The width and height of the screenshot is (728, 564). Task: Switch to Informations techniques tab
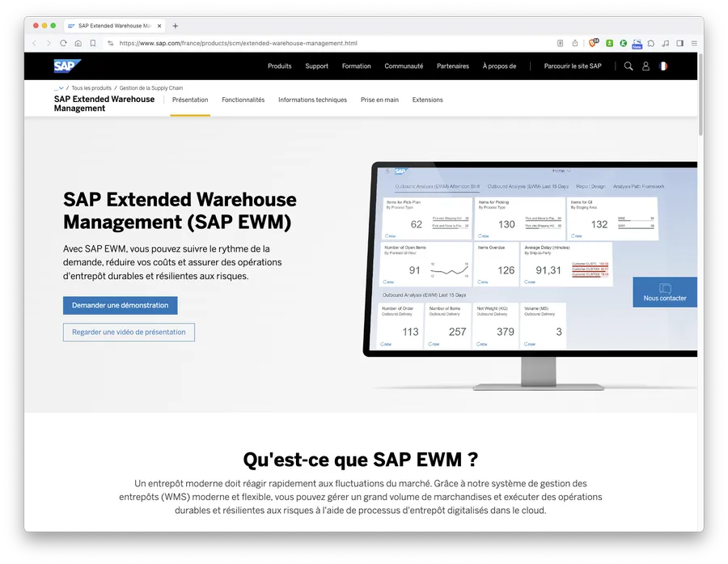(312, 100)
